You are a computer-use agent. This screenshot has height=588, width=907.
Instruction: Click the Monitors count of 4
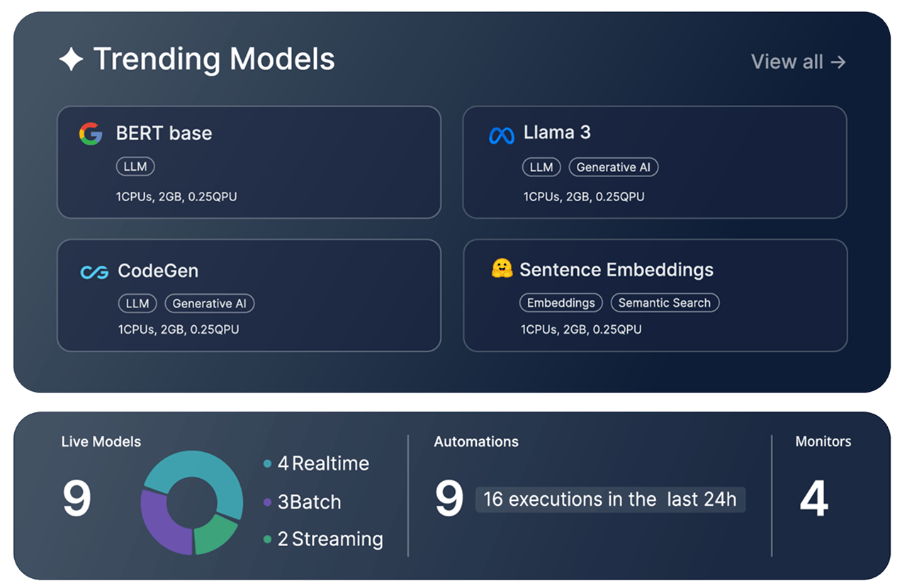pos(813,499)
